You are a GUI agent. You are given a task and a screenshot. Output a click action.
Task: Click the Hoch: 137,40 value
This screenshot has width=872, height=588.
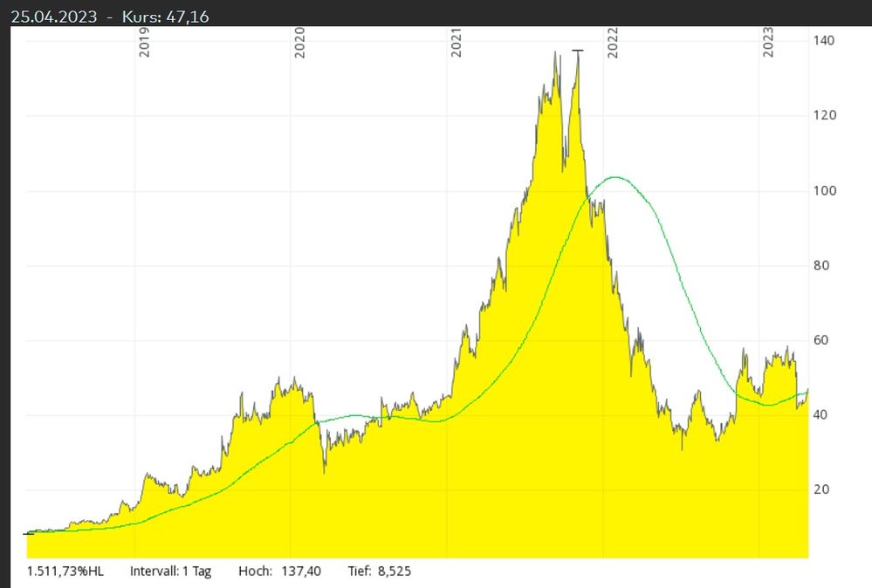point(279,571)
